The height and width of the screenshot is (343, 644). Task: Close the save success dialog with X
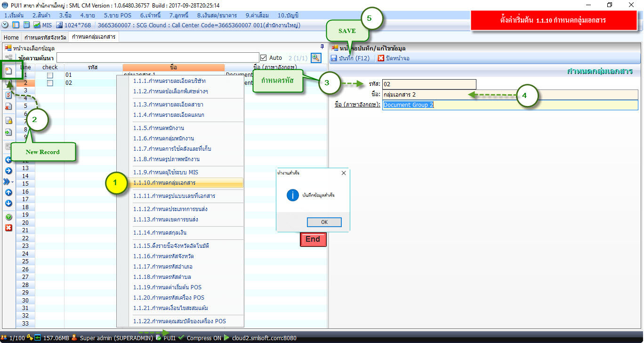tap(344, 173)
